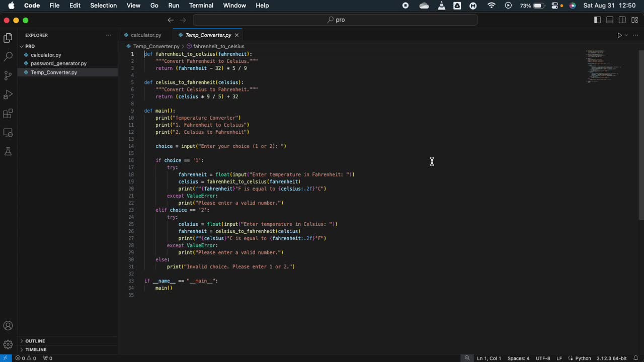The image size is (644, 362).
Task: Toggle the secondary side bar layout button
Action: tap(622, 20)
